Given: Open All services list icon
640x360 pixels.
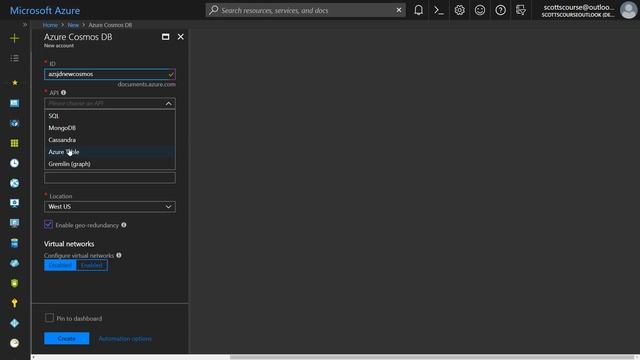Looking at the screenshot, I should pyautogui.click(x=14, y=58).
